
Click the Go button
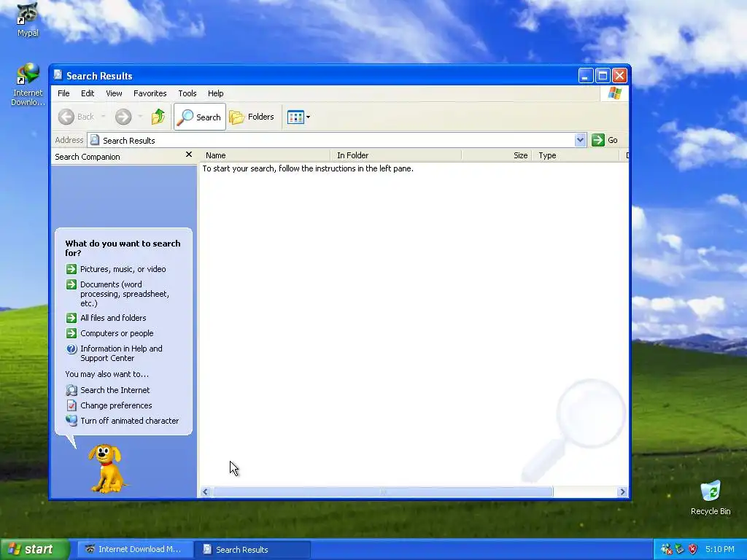[x=605, y=140]
